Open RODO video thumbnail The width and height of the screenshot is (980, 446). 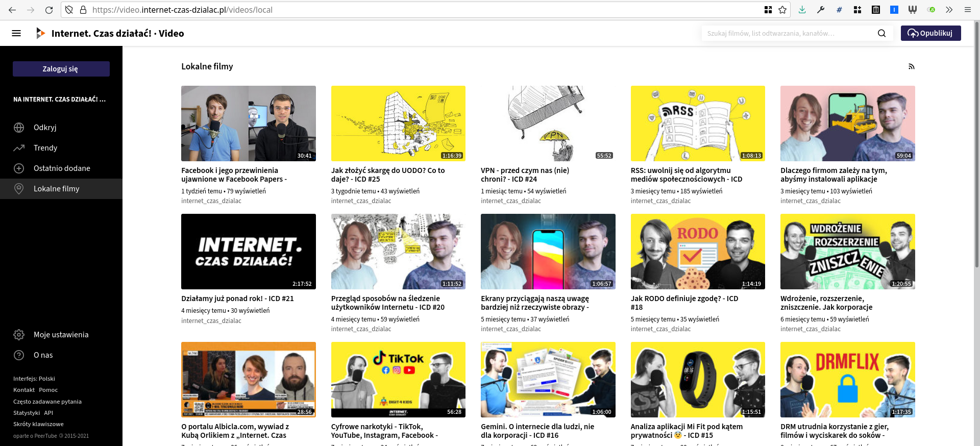click(x=698, y=252)
